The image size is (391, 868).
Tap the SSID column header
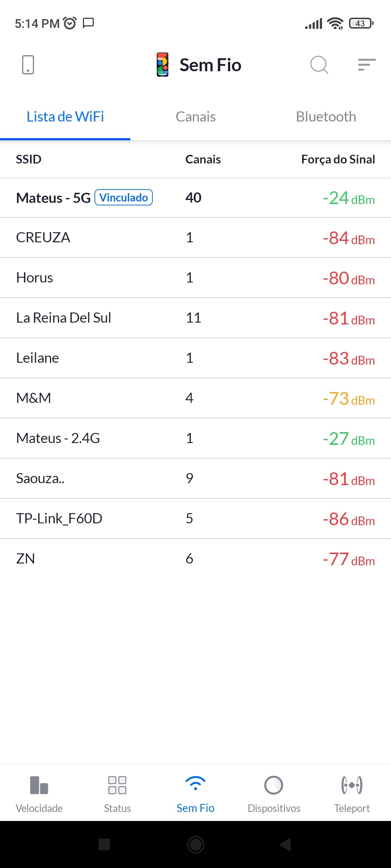(x=29, y=159)
